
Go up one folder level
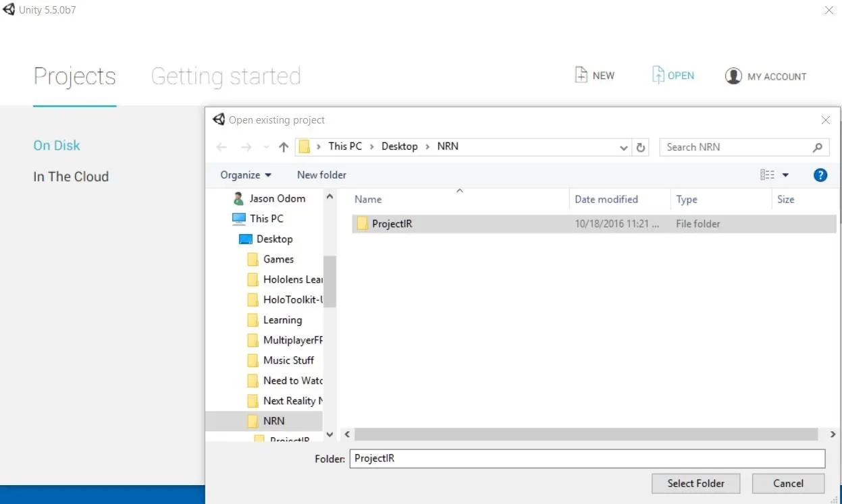pyautogui.click(x=284, y=147)
